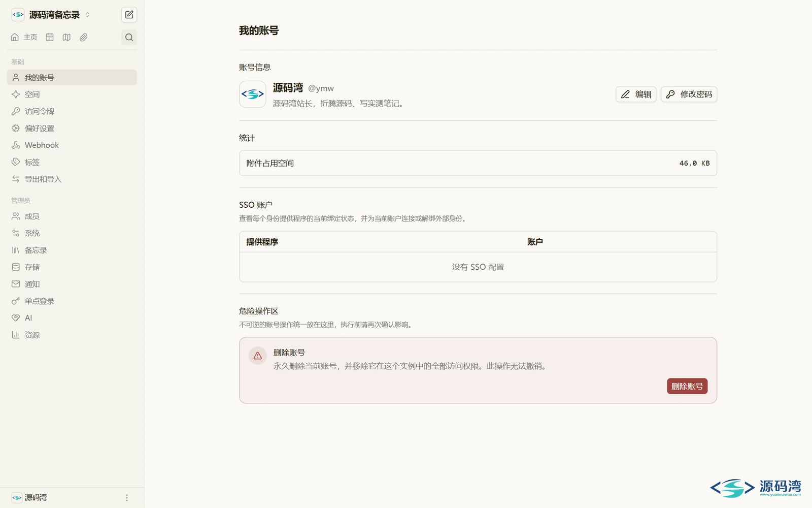Open 单点登录 admin section
812x508 pixels.
[72, 301]
